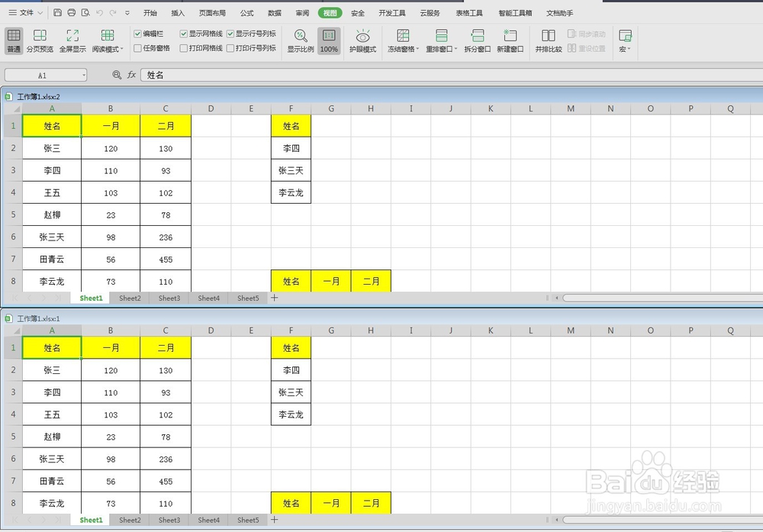Add new sheet in bottom window
Viewport: 763px width, 532px height.
(275, 520)
